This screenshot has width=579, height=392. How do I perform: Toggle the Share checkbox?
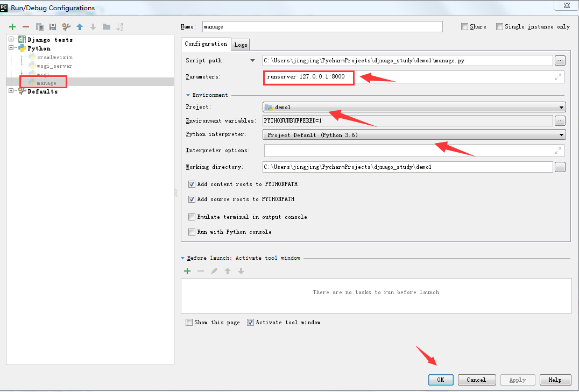pos(464,26)
